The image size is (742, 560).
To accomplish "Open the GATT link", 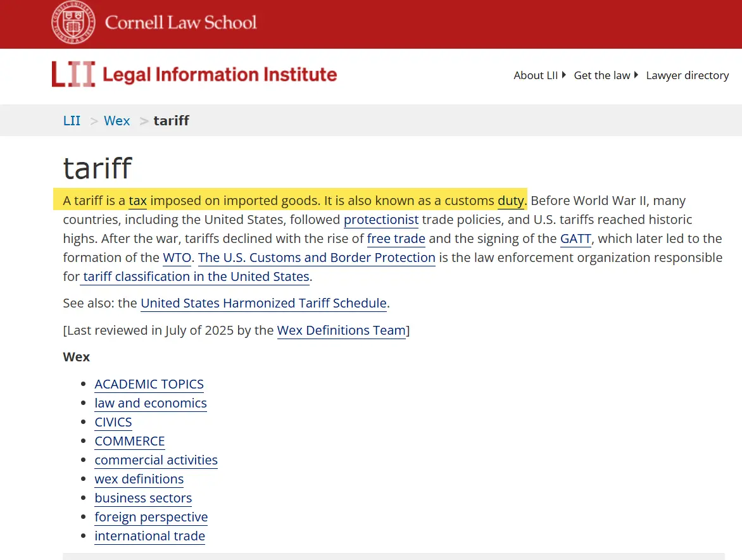I will coord(576,239).
